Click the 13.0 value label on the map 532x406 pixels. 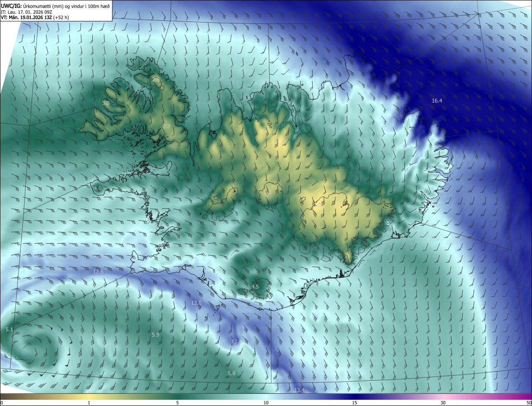point(196,303)
